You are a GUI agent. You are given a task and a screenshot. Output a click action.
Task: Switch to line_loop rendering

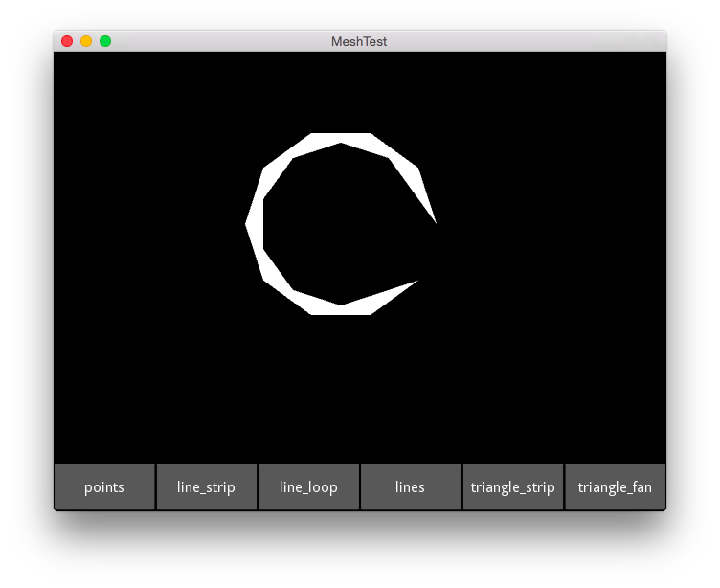click(x=308, y=486)
